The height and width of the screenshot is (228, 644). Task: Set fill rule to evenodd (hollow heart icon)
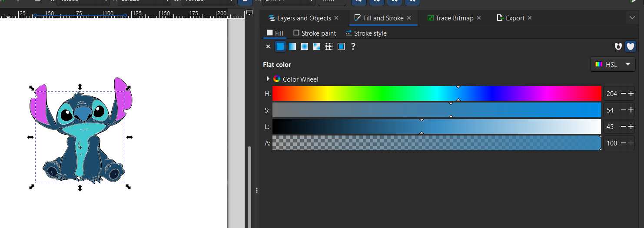618,46
